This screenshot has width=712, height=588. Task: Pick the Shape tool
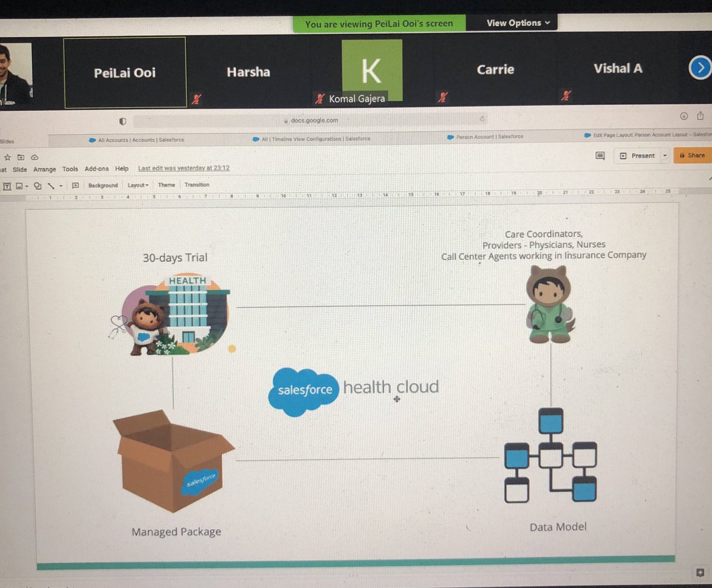(37, 186)
